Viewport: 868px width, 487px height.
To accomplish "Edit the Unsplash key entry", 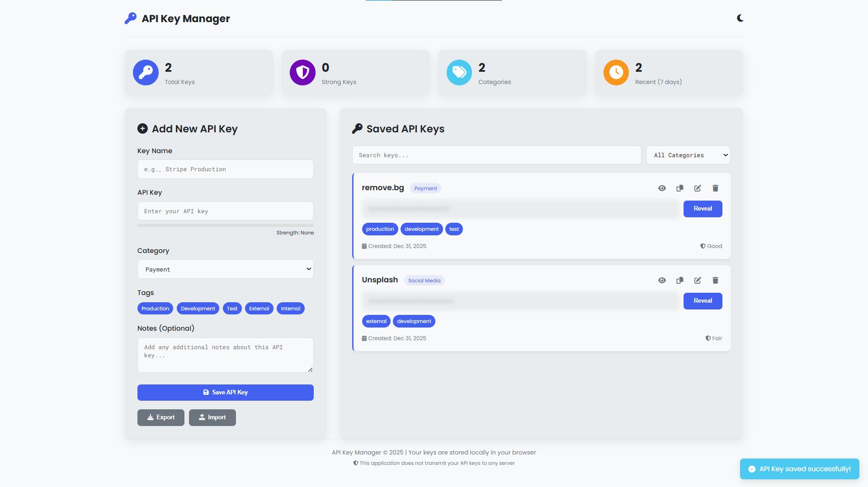I will pyautogui.click(x=698, y=280).
